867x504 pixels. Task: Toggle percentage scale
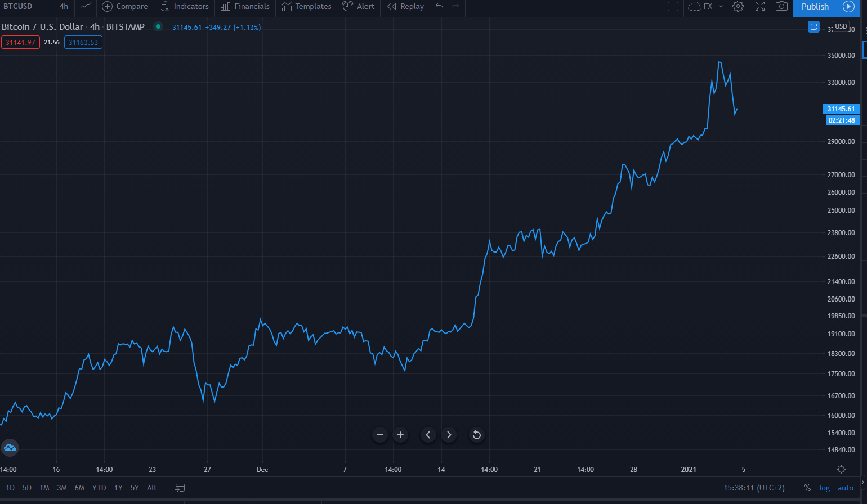point(807,488)
